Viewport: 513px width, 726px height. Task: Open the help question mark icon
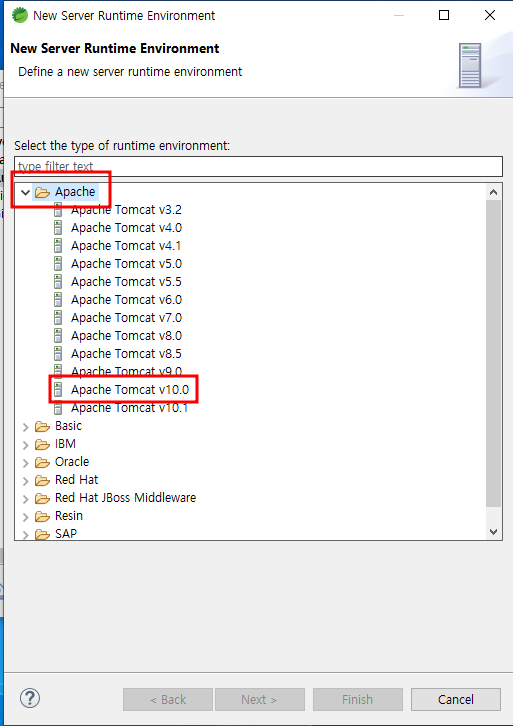click(x=30, y=698)
